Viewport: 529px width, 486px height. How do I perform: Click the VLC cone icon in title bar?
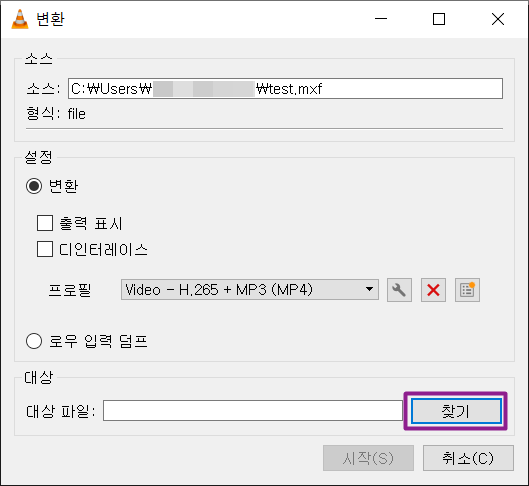click(x=20, y=19)
